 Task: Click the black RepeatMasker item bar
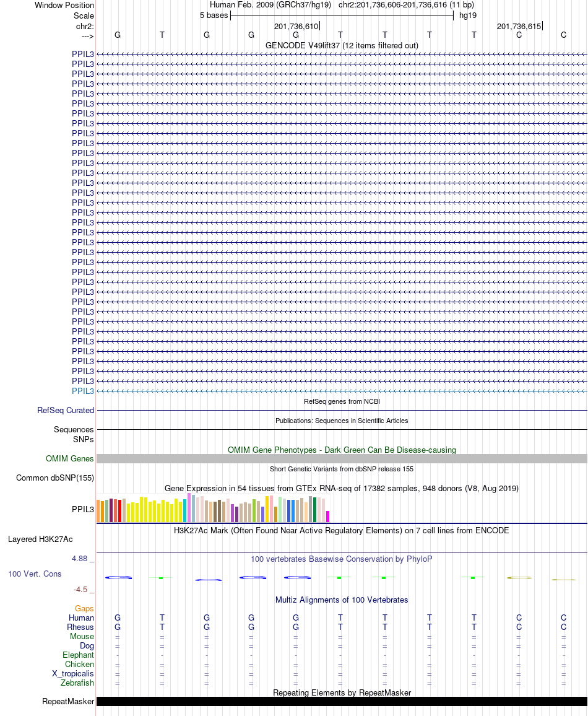pos(342,701)
